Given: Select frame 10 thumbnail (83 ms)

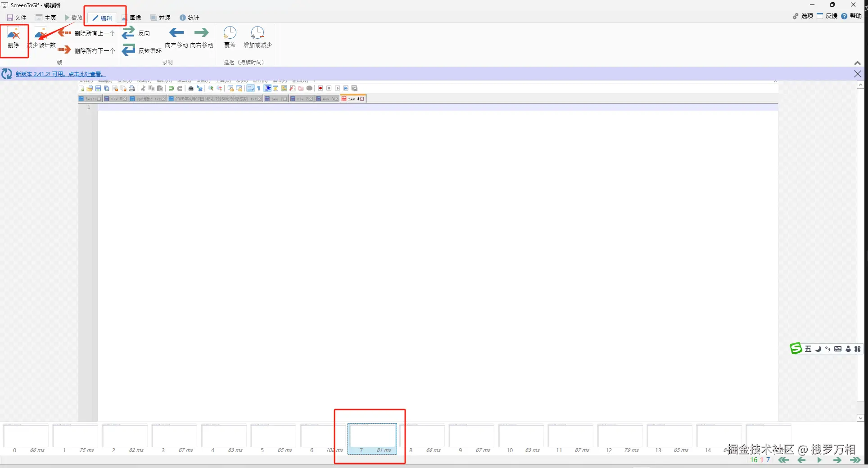Looking at the screenshot, I should pyautogui.click(x=521, y=439).
